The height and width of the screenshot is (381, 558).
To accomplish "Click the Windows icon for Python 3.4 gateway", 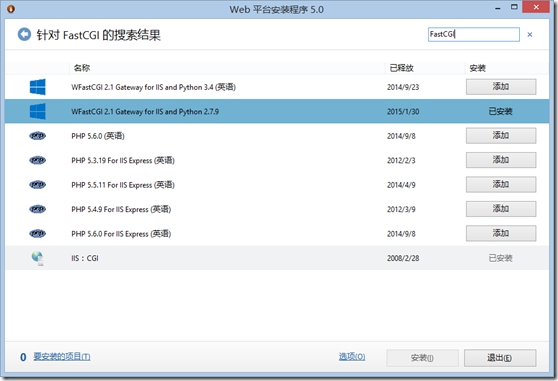I will coord(37,87).
